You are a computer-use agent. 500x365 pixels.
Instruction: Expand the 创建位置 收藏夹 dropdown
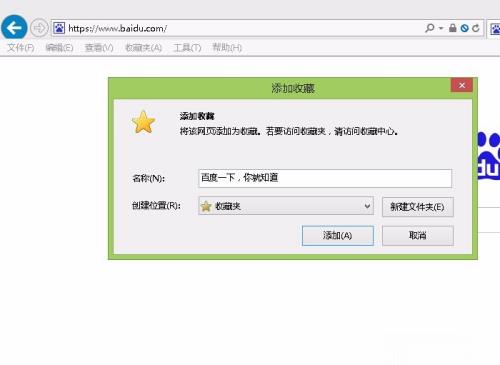(286, 206)
